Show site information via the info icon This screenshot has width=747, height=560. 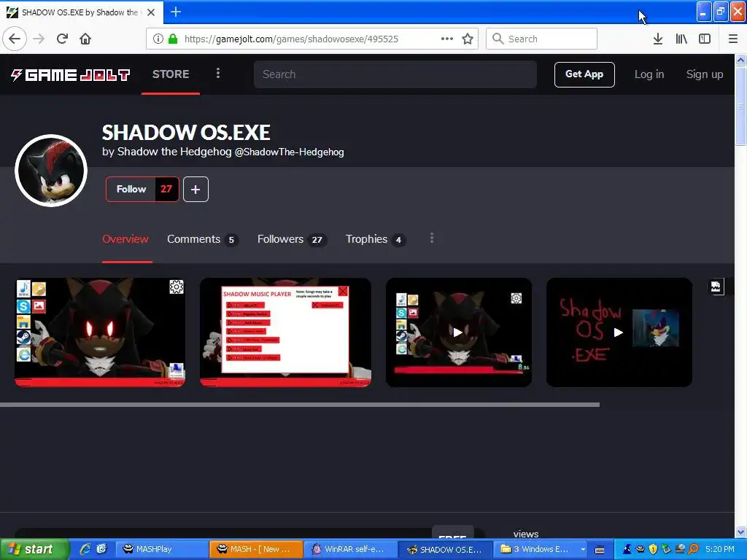[158, 39]
